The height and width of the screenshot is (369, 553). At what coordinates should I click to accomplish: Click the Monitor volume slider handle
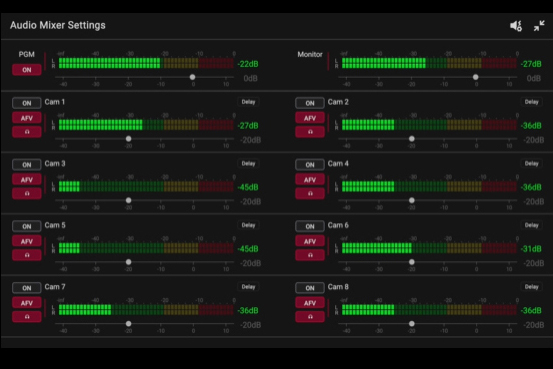tap(476, 77)
